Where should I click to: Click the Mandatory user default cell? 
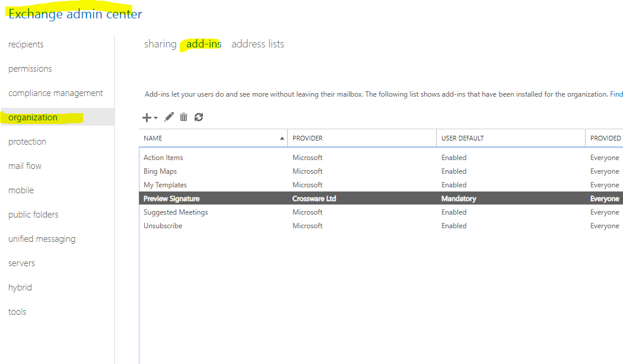[459, 199]
